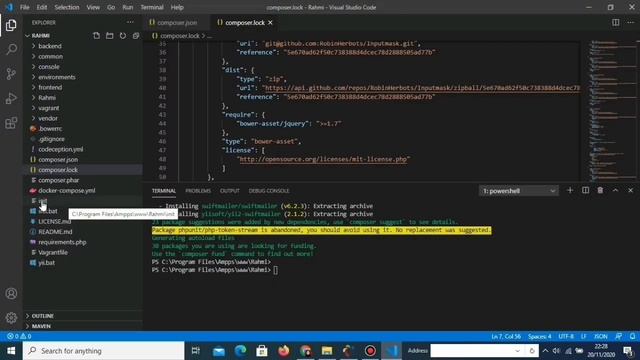Screen dimensions: 640x360
Task: Open the Go menu
Action: tap(111, 7)
